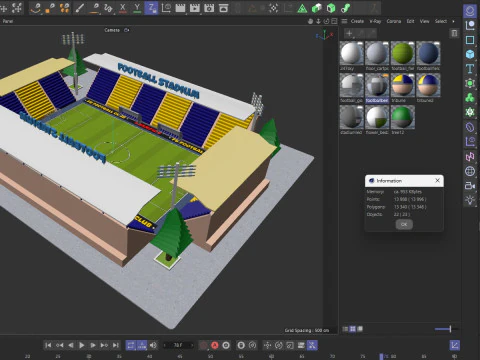Select the tribune2 material thumbnail
The height and width of the screenshot is (360, 480).
tap(428, 85)
